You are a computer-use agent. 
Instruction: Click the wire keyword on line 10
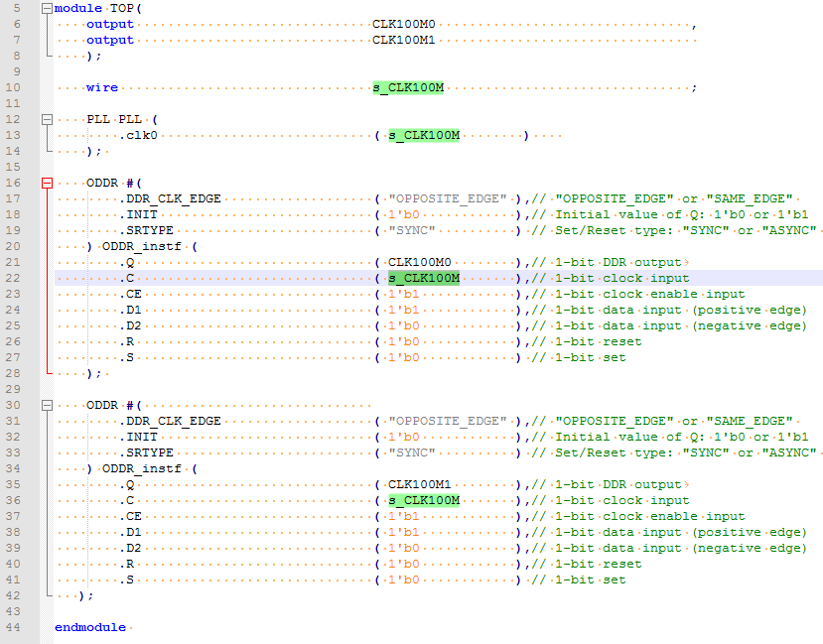click(101, 87)
